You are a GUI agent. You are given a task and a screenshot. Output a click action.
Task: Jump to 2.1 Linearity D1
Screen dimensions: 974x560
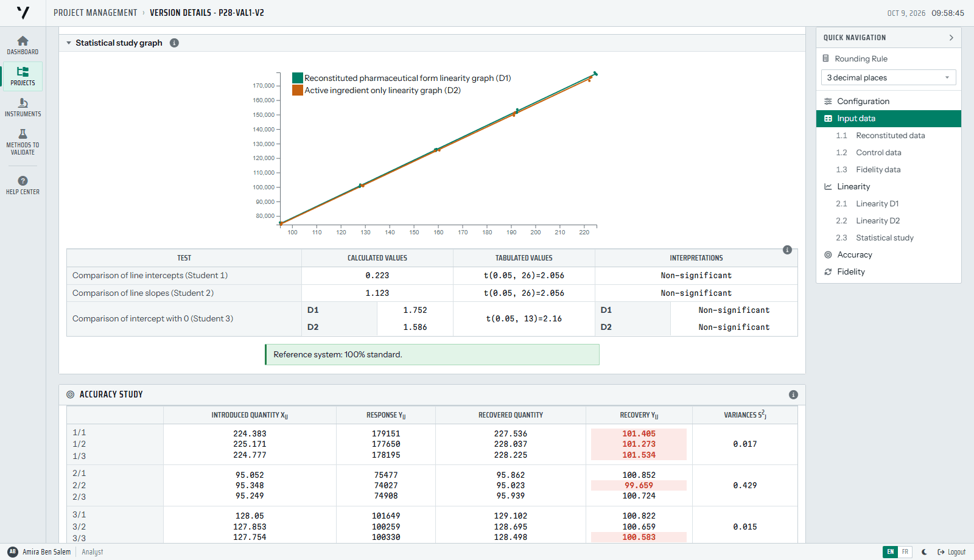tap(888, 203)
